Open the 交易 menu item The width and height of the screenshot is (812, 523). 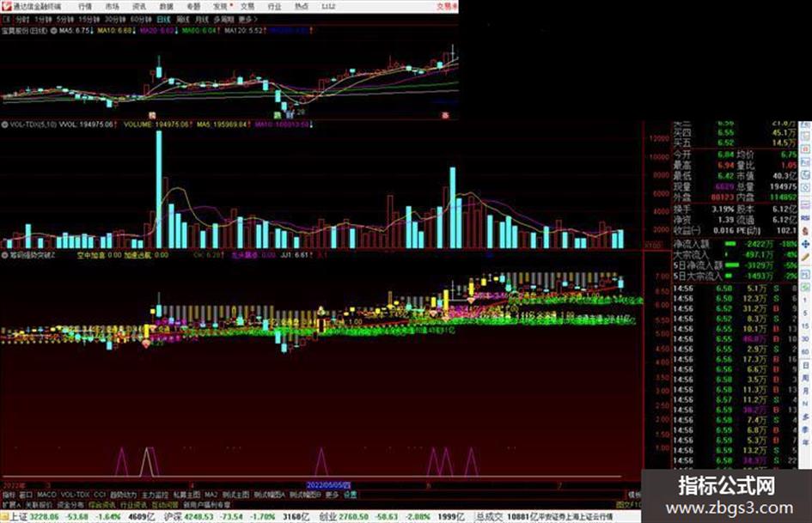(x=247, y=6)
